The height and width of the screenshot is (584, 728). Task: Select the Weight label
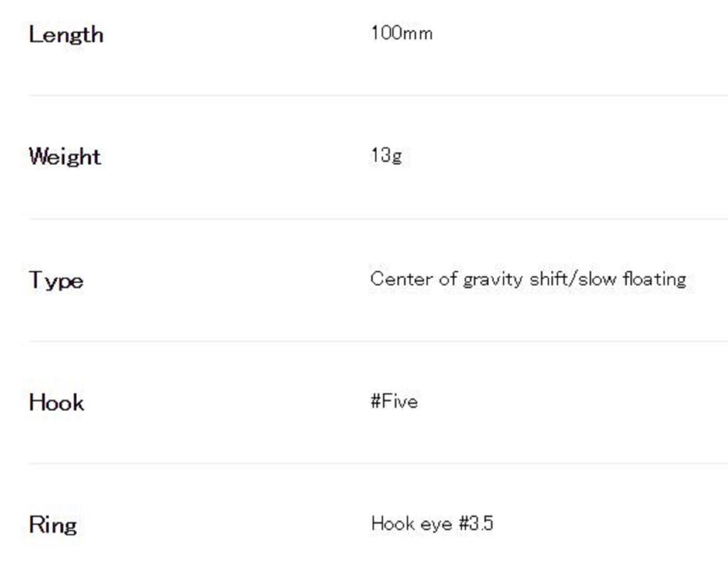coord(65,156)
